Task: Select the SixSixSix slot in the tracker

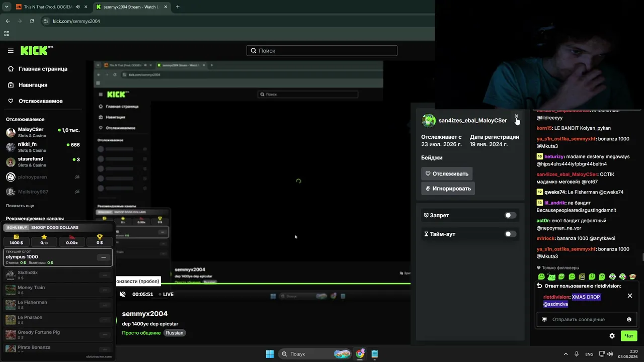Action: [x=58, y=275]
